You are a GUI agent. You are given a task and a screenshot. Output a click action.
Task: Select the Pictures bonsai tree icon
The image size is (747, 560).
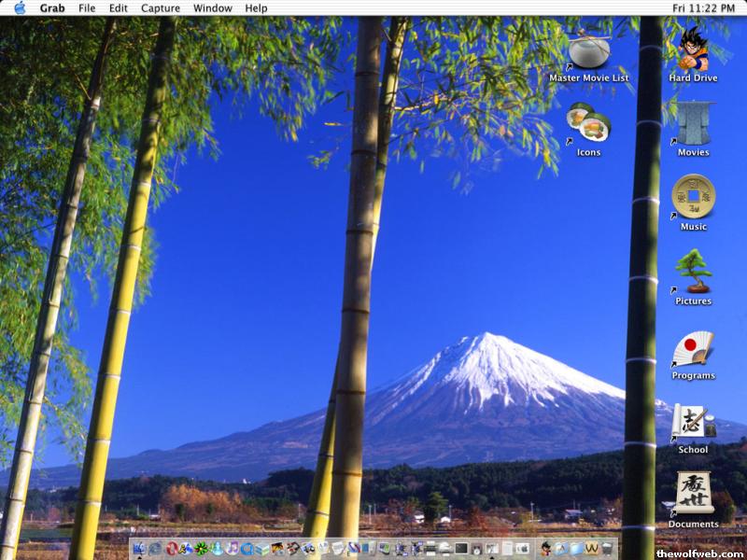coord(693,272)
